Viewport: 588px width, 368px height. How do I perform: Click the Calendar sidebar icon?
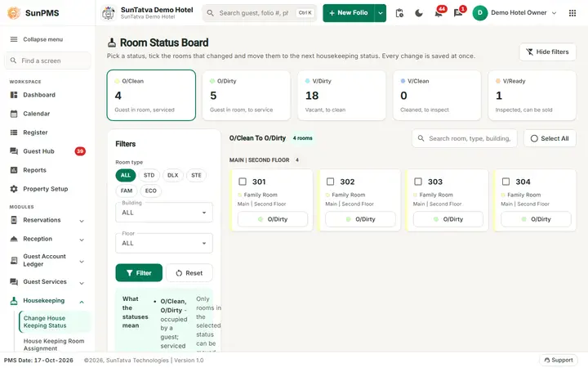(x=14, y=114)
